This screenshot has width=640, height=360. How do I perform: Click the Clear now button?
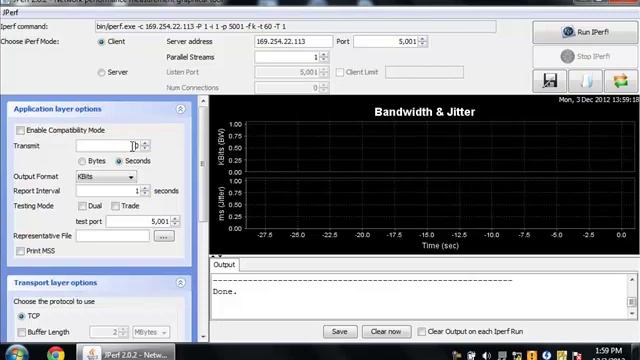pos(386,332)
